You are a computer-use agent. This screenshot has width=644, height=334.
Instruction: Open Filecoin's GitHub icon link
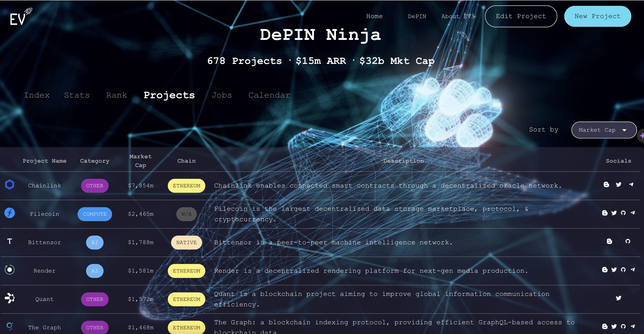[623, 213]
